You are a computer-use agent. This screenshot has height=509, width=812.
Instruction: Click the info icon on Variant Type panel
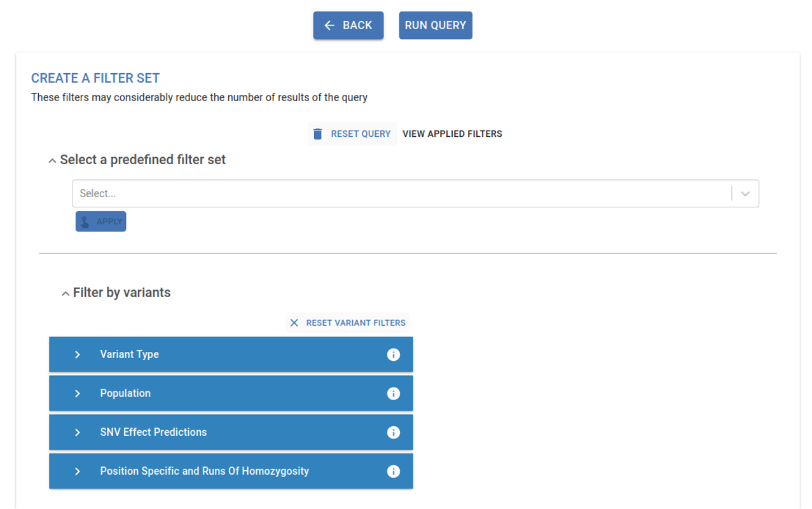click(394, 354)
